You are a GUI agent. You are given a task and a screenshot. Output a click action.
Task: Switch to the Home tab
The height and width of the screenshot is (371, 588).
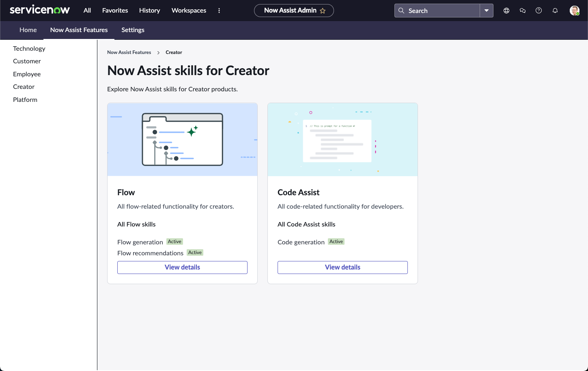[x=28, y=30]
